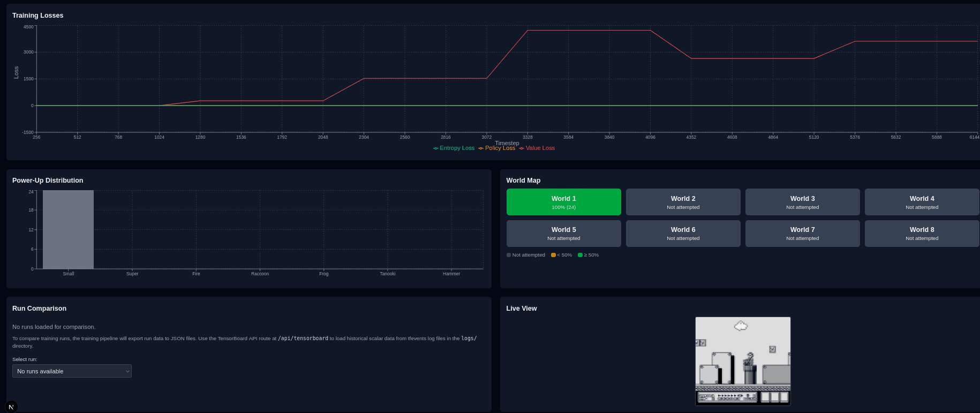Viewport: 980px width, 413px height.
Task: Click the World 2 tile
Action: 683,202
